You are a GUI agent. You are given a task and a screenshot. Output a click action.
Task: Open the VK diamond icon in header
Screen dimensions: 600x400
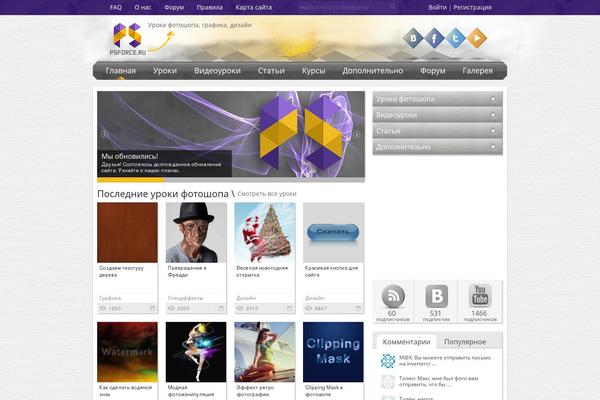point(413,38)
